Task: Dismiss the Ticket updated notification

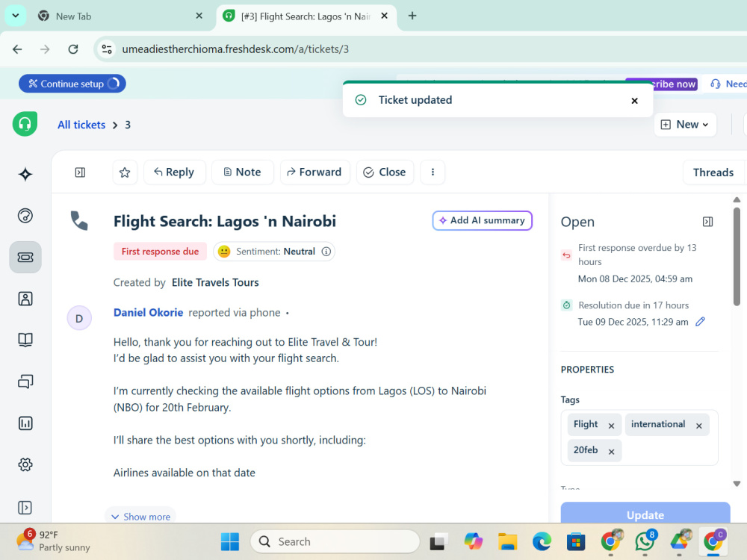Action: (x=634, y=101)
